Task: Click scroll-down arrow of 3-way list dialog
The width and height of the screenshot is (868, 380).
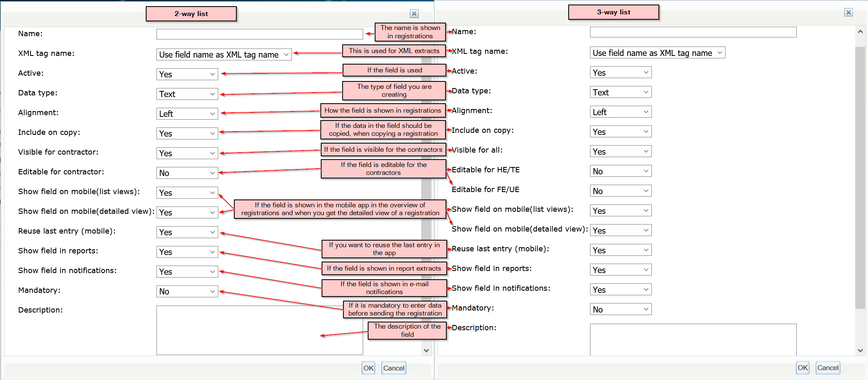Action: click(x=860, y=350)
